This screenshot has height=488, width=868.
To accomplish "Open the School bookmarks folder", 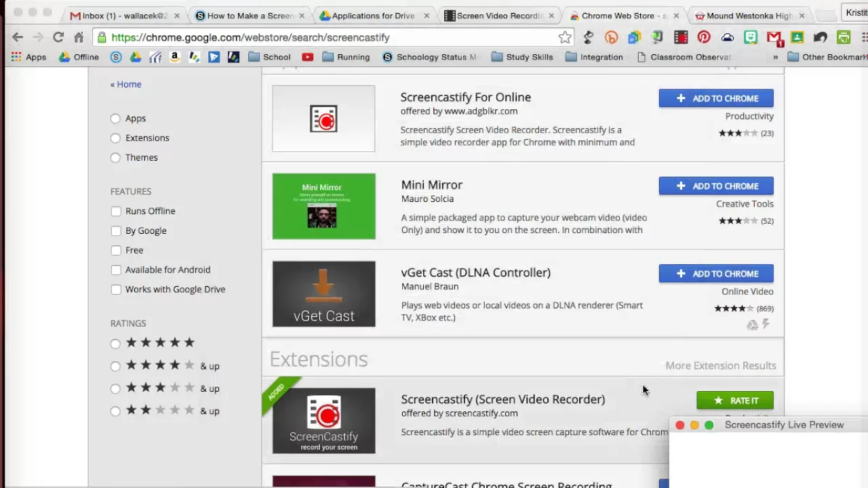I will pos(269,57).
